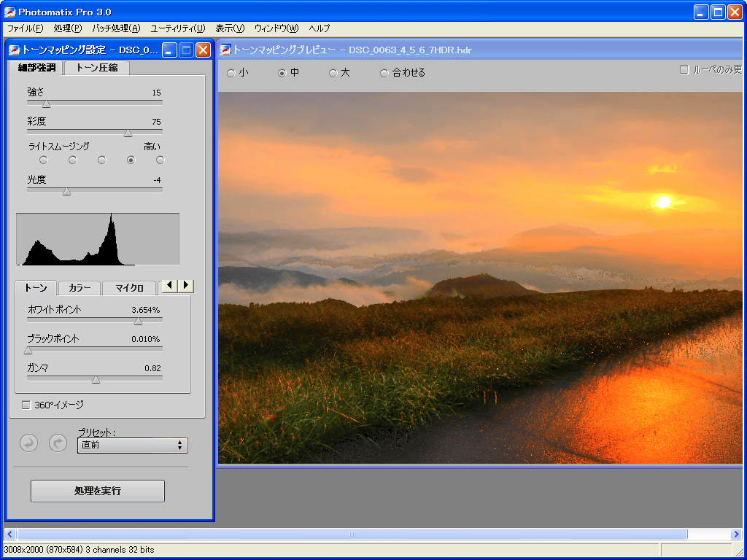Click the horizontal scrollbar right arrow
Screen dimensions: 747x560
(737, 534)
